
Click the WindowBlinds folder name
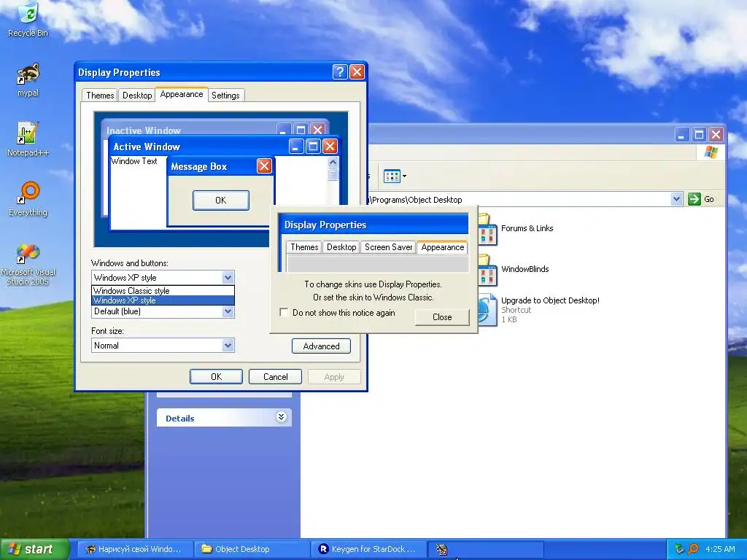[x=525, y=269]
